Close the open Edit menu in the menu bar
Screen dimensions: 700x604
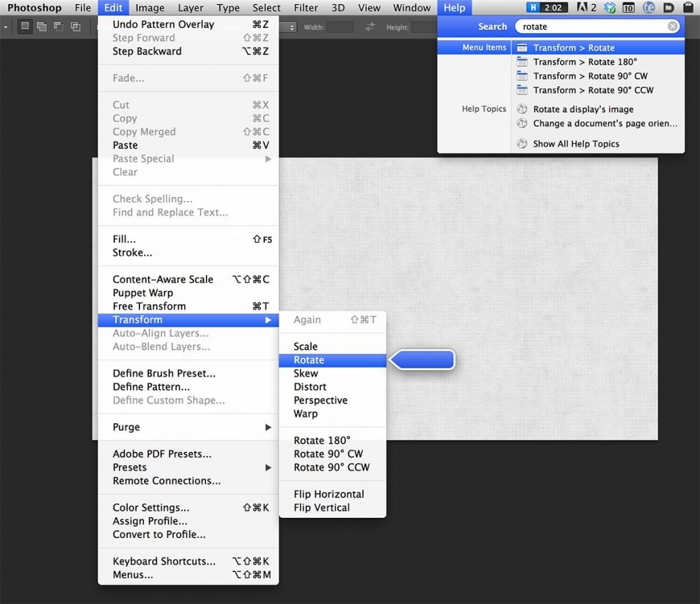pos(113,7)
